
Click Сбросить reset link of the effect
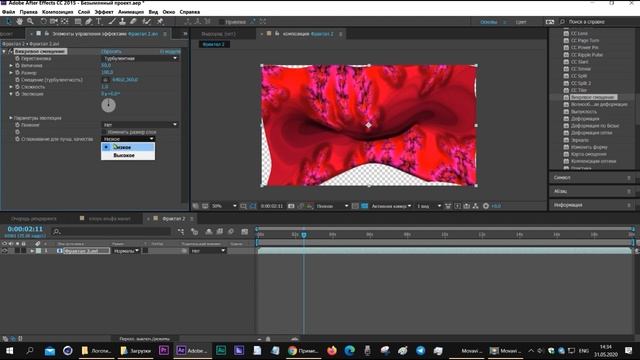pos(111,51)
